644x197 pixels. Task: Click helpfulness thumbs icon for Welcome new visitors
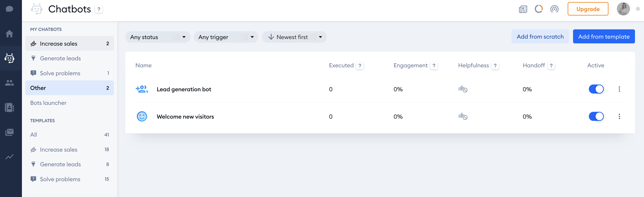[x=463, y=116]
